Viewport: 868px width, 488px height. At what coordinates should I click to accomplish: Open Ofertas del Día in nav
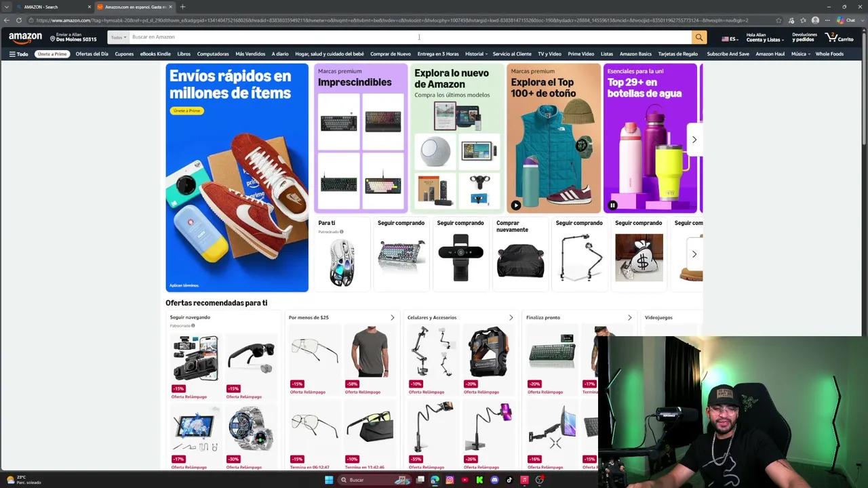pos(92,54)
